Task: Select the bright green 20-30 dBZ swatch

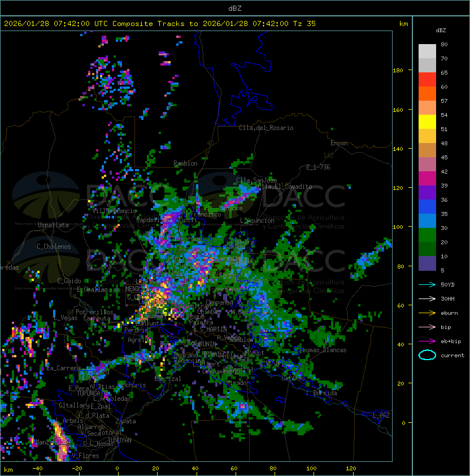Action: (427, 235)
